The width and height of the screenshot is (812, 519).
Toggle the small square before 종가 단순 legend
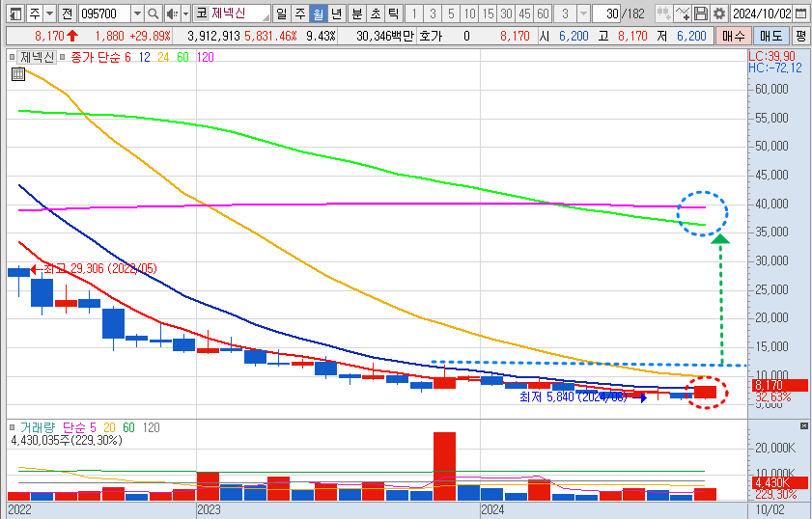[x=62, y=57]
